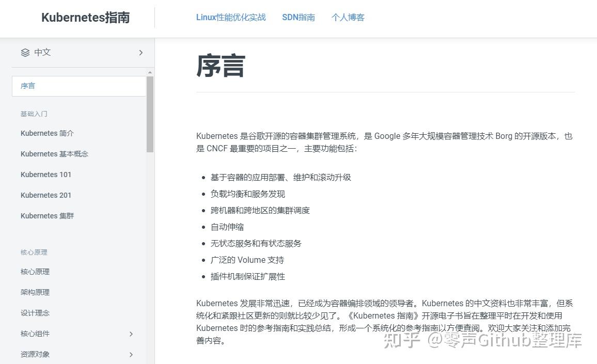The width and height of the screenshot is (597, 364).
Task: Open the 个人博客 link
Action: pyautogui.click(x=348, y=17)
